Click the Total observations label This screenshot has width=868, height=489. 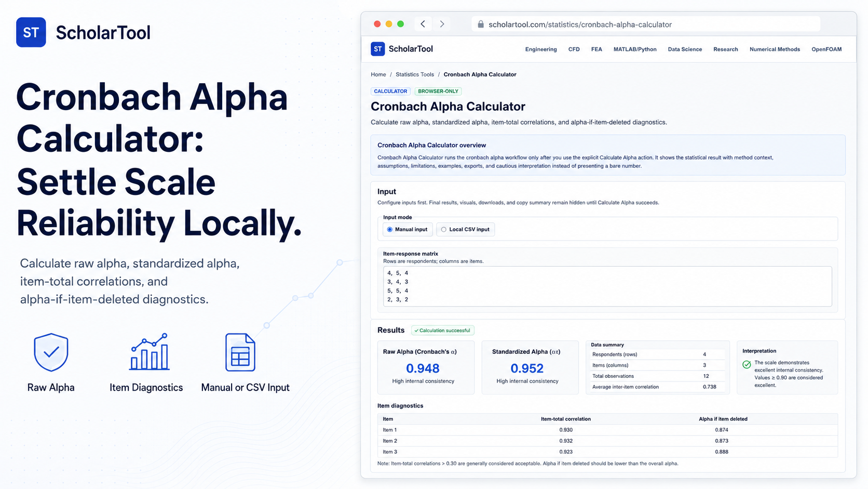tap(613, 376)
